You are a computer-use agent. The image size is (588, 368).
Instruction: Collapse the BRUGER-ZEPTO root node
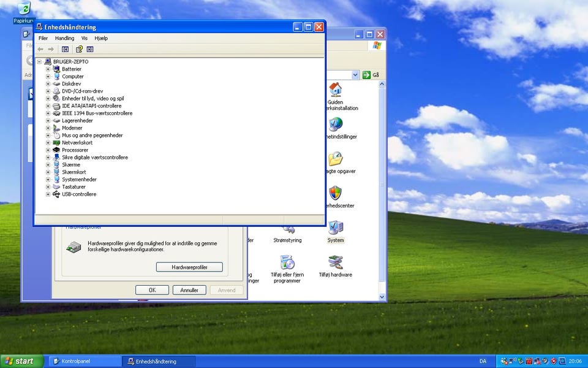[39, 62]
